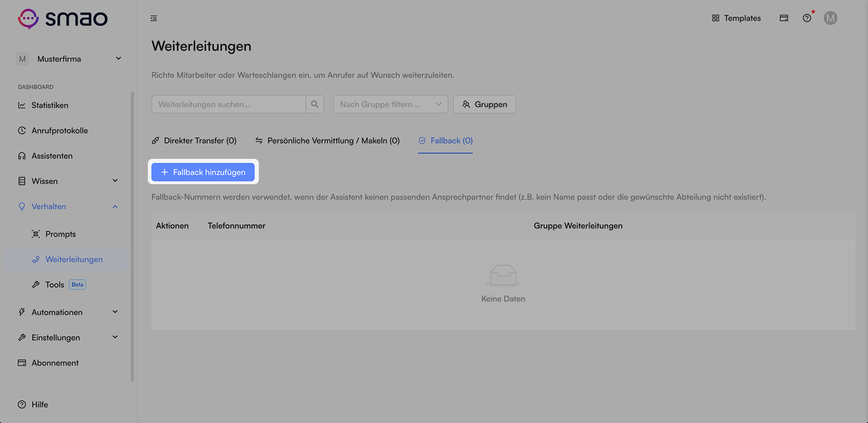
Task: Click the smao logo
Action: tap(63, 18)
